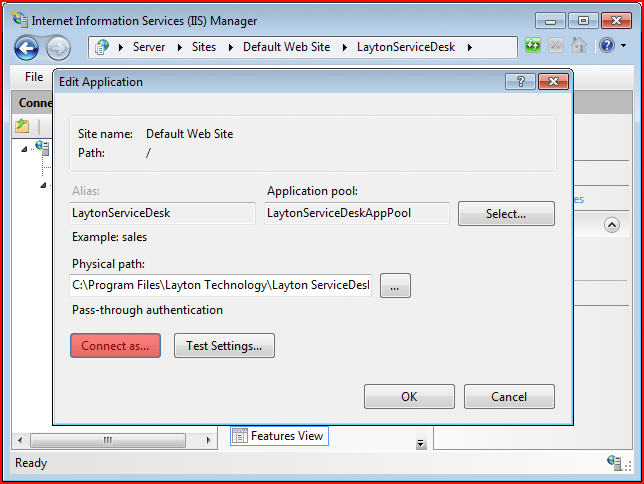
Task: Click the Ready status bar text
Action: tap(31, 463)
